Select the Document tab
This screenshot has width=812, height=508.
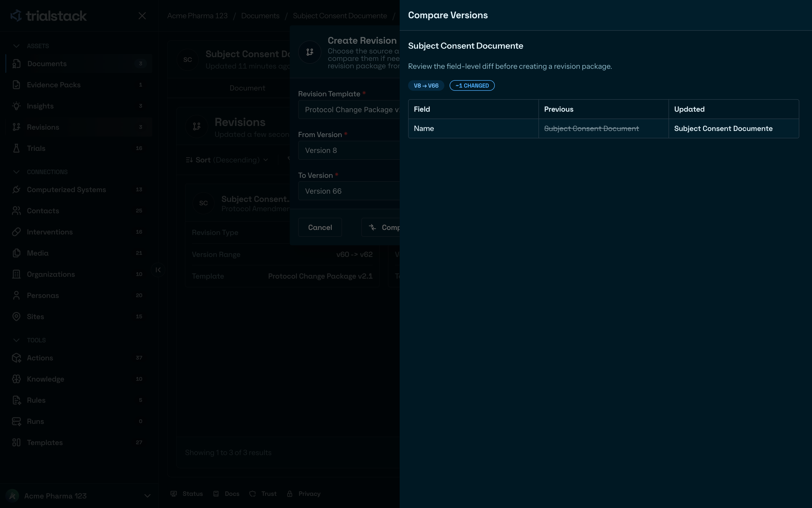point(247,88)
